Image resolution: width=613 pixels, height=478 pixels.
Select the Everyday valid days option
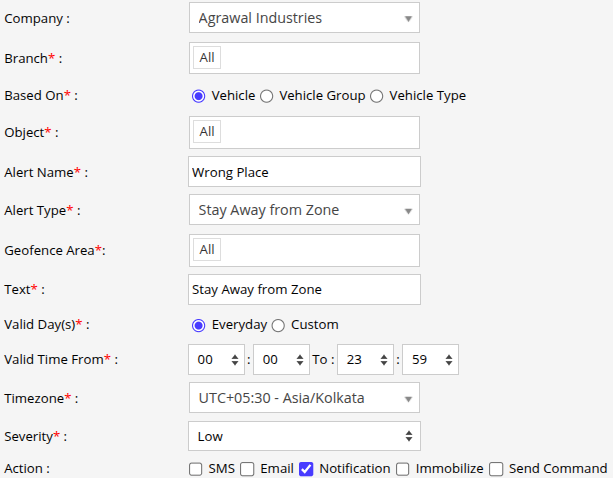click(x=198, y=325)
